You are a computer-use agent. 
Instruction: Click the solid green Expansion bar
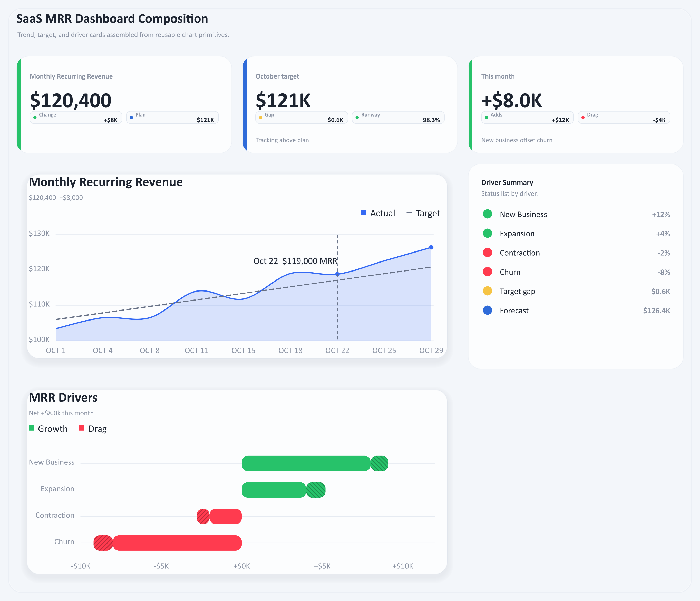point(274,490)
